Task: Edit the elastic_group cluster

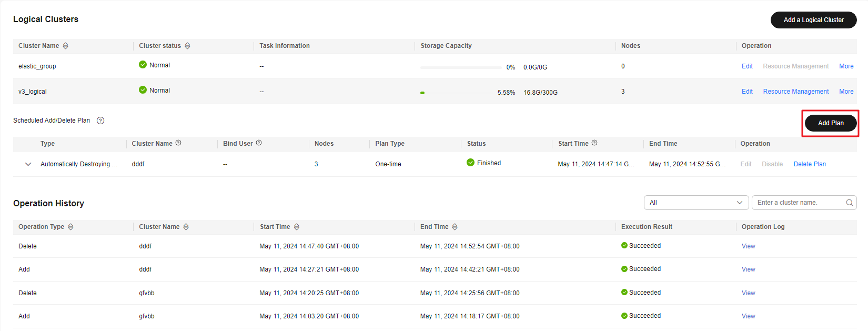Action: click(747, 66)
